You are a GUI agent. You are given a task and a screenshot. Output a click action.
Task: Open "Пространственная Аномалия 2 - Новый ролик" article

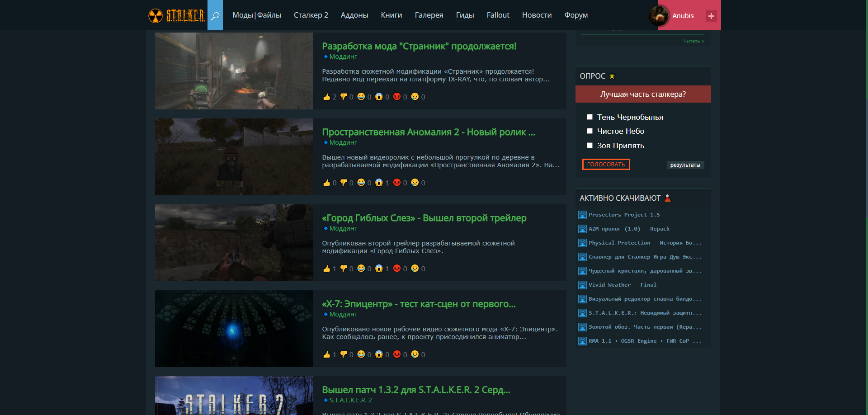[x=429, y=132]
